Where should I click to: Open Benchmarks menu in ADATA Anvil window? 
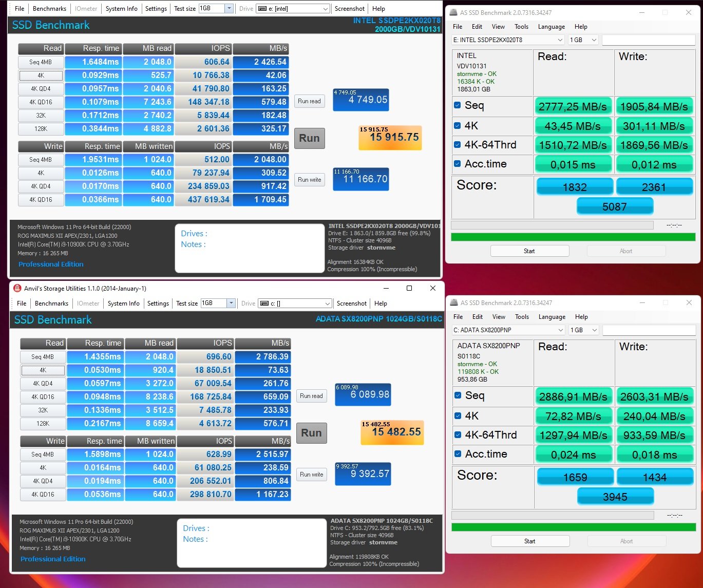51,304
